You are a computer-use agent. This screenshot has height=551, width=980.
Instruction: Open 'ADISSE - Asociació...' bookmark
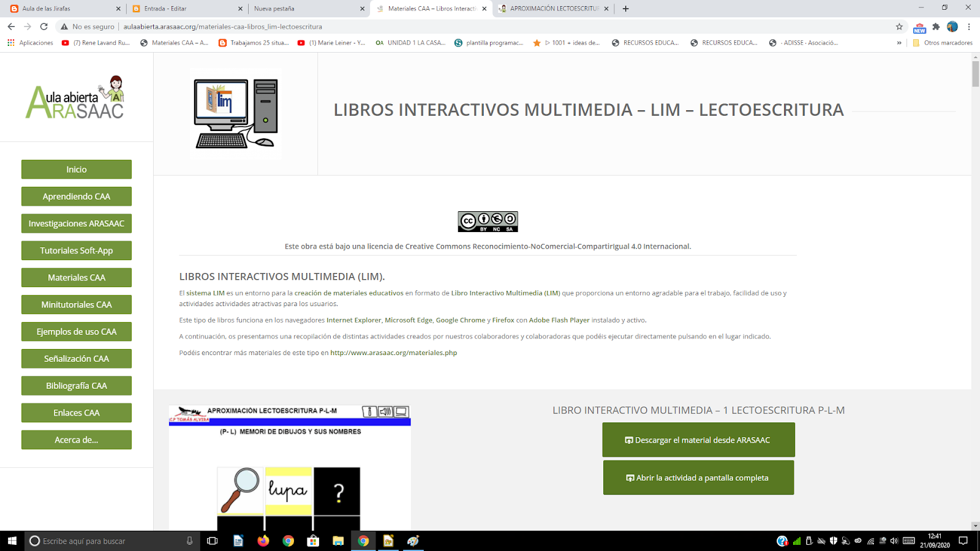click(x=804, y=43)
